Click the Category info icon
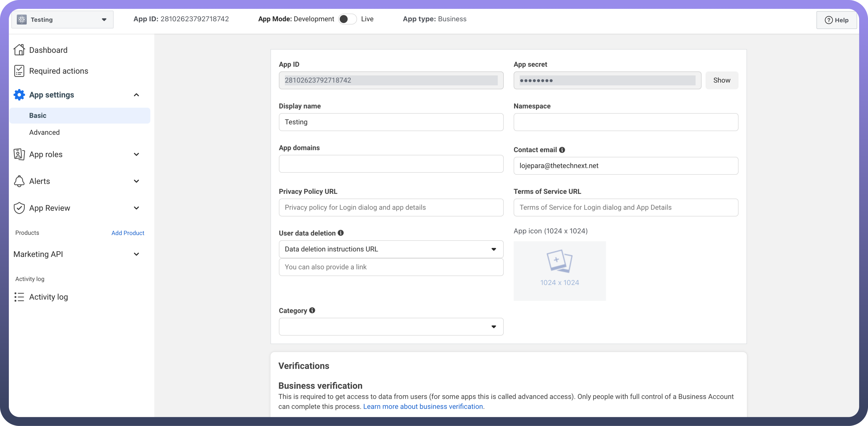 312,310
